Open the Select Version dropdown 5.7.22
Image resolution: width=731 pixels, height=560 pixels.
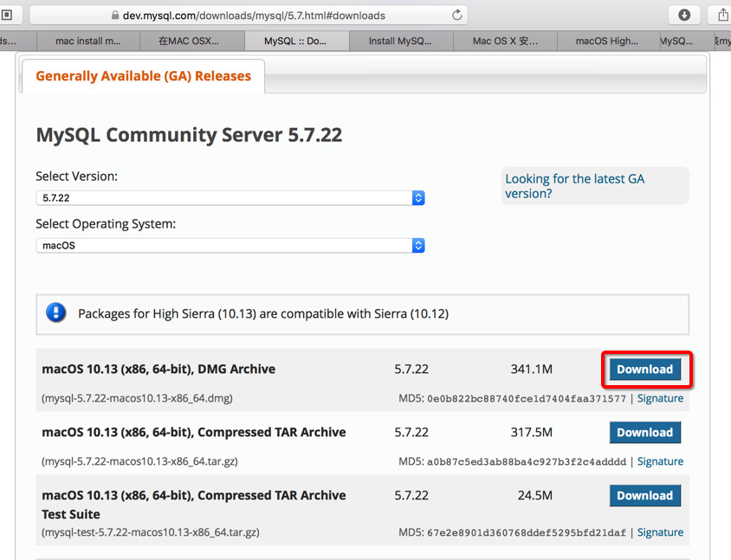click(230, 198)
